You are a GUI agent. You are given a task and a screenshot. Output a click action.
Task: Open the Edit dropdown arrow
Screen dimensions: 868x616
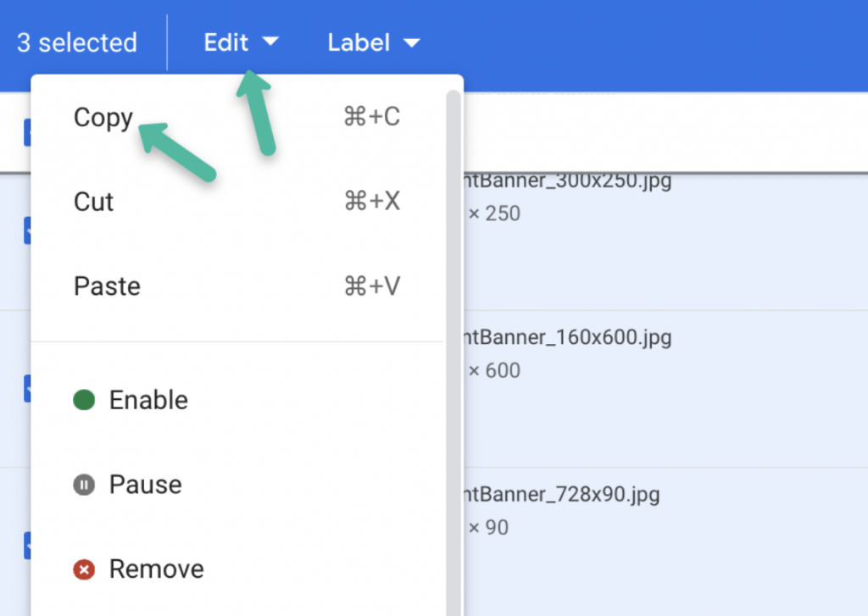click(270, 42)
